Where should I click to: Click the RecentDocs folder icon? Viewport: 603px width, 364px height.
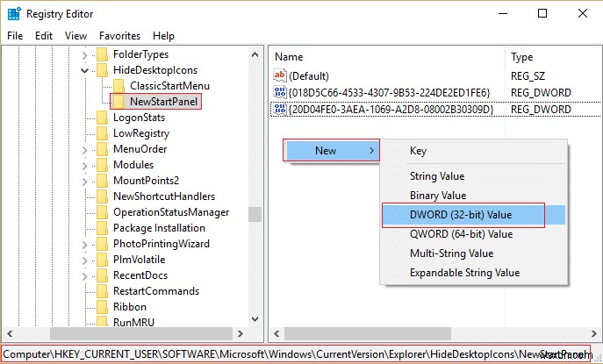click(103, 275)
